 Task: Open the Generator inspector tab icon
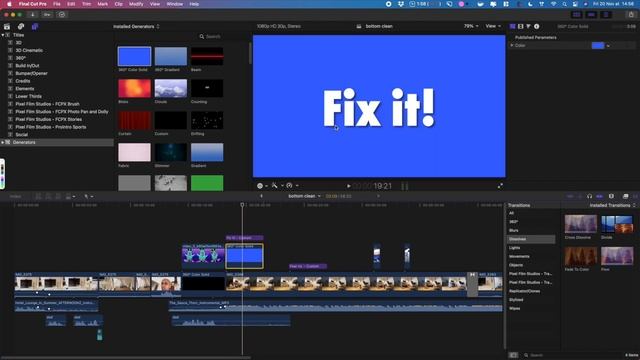[512, 27]
